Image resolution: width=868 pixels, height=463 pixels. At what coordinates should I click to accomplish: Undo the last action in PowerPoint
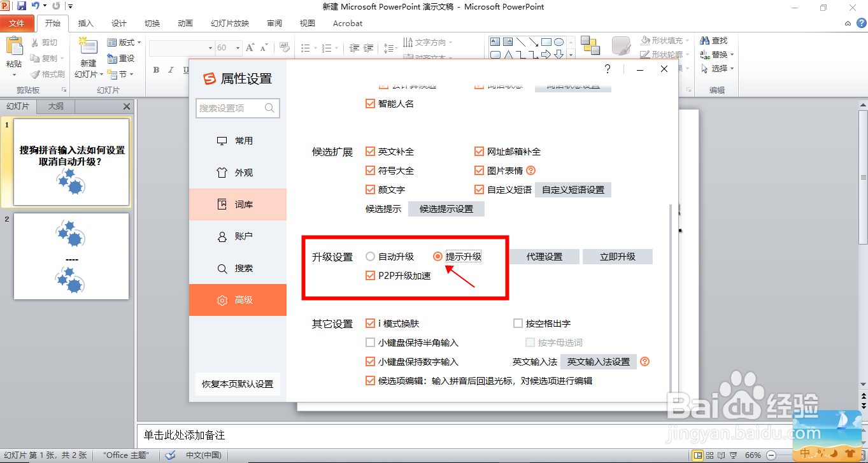coord(35,6)
